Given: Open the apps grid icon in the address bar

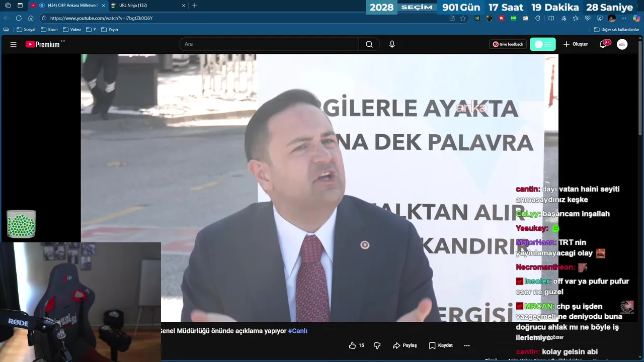Looking at the screenshot, I should [x=452, y=18].
